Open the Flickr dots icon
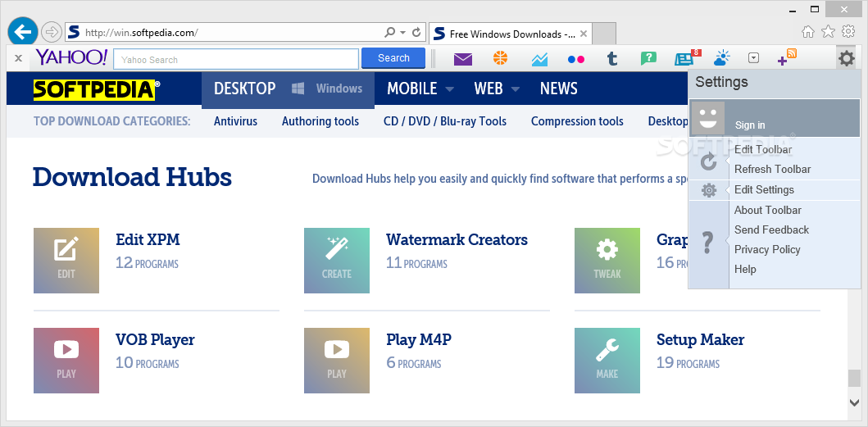This screenshot has width=868, height=427. click(x=576, y=59)
